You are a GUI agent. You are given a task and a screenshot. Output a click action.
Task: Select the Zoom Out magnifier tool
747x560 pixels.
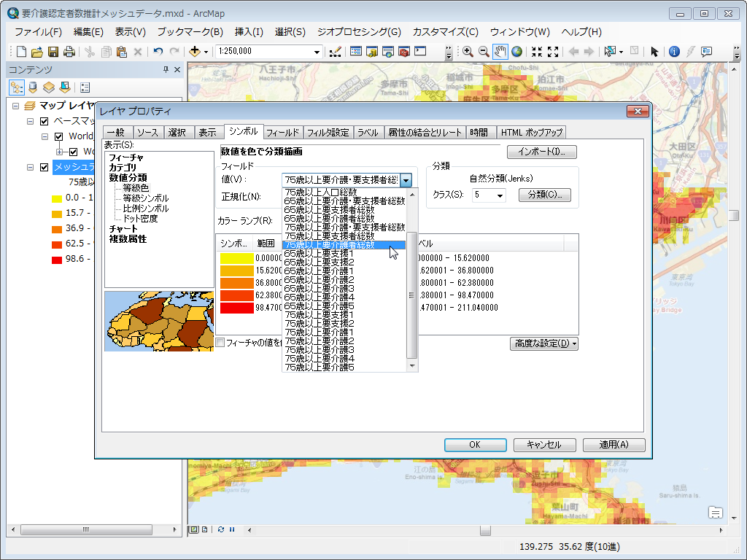click(x=484, y=52)
